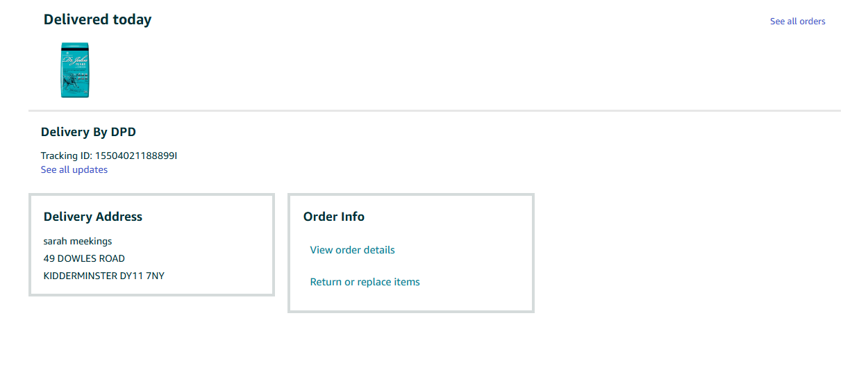Click the Delivery Address heading
The height and width of the screenshot is (368, 868).
pyautogui.click(x=93, y=217)
